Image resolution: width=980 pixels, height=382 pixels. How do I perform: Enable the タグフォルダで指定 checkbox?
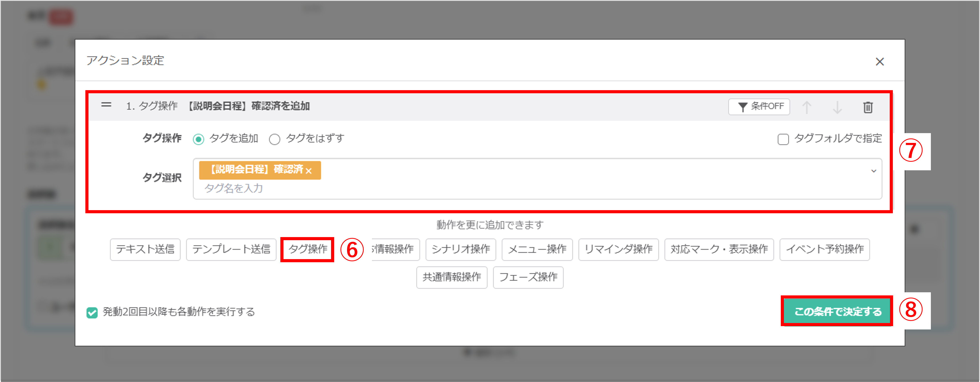(x=783, y=139)
